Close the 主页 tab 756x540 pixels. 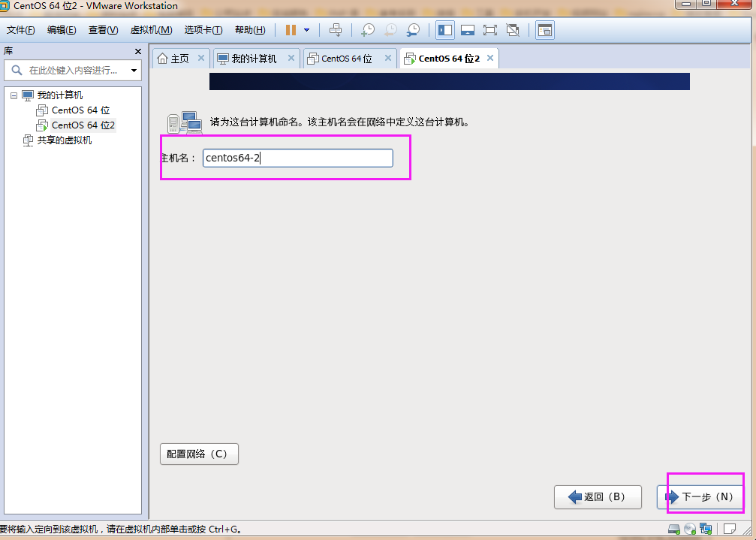[x=201, y=58]
